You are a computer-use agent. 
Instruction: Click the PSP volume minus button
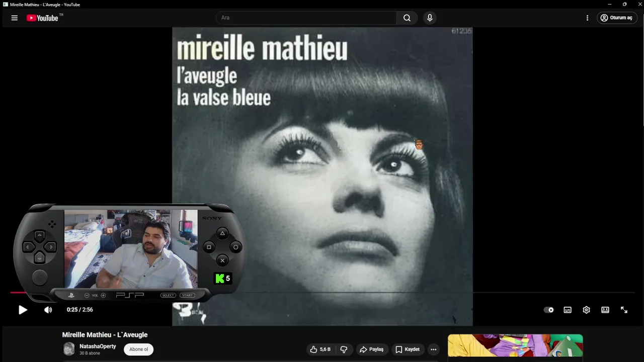point(87,295)
